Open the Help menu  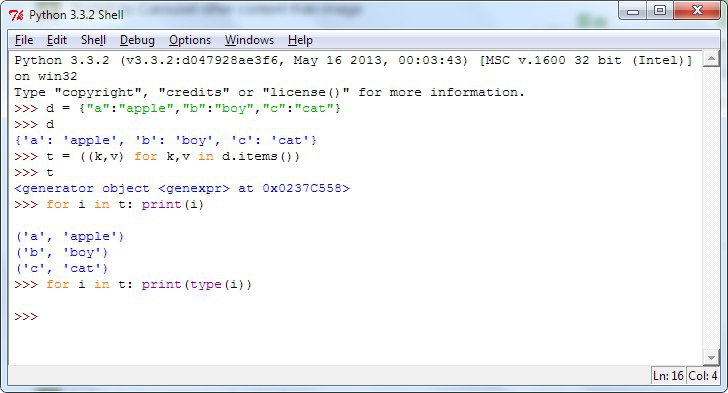tap(300, 40)
